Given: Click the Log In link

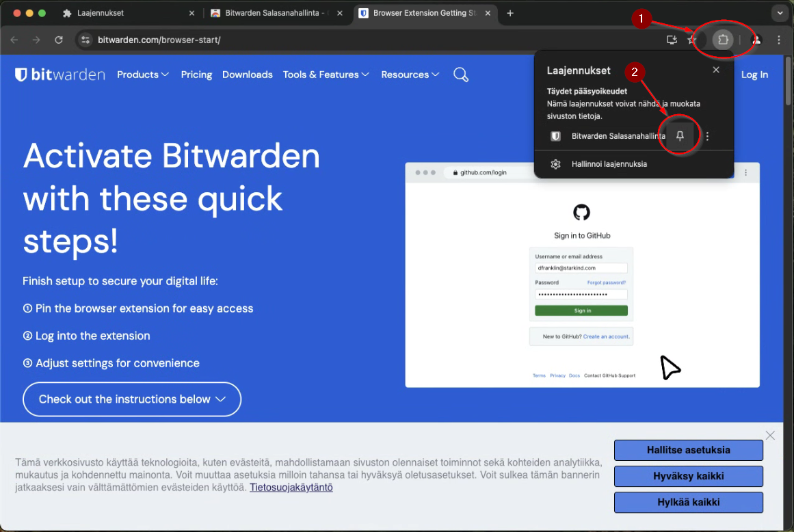Looking at the screenshot, I should click(x=754, y=75).
